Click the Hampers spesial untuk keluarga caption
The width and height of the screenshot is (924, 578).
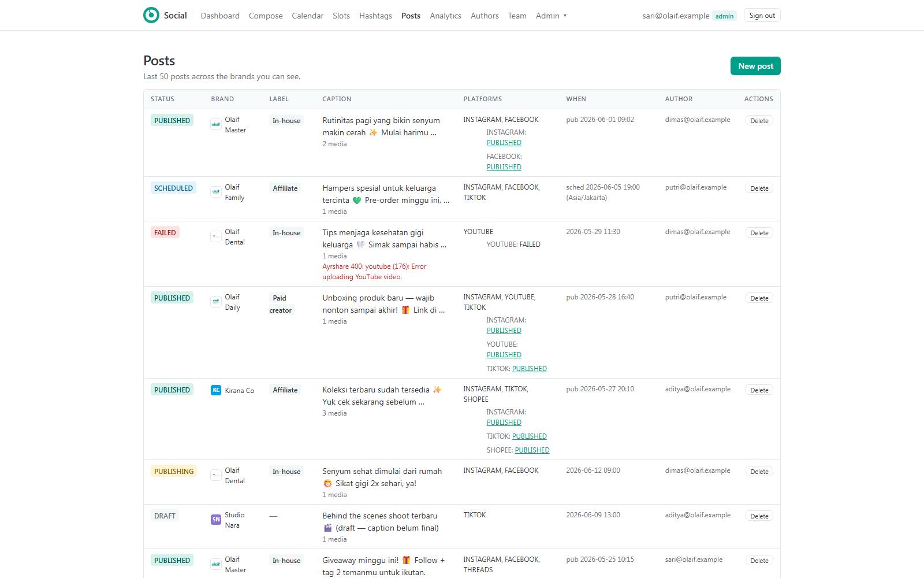[385, 194]
